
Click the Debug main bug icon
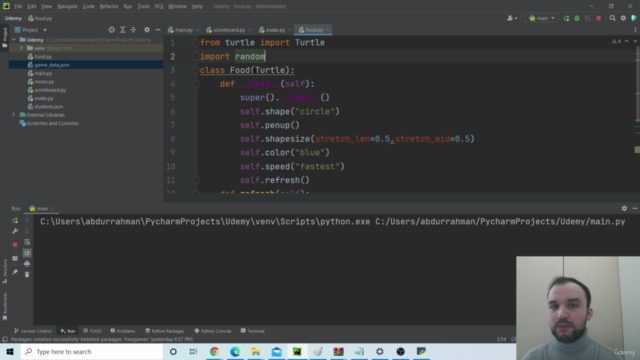coord(577,18)
